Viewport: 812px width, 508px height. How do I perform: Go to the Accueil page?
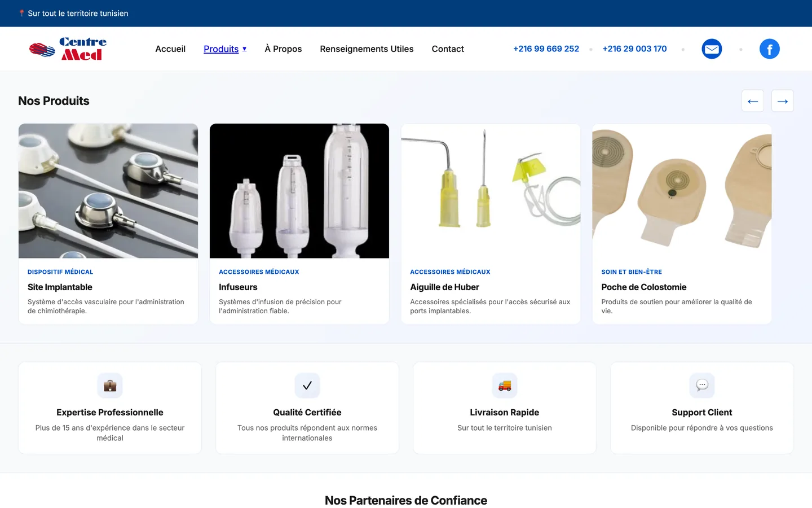coord(170,49)
